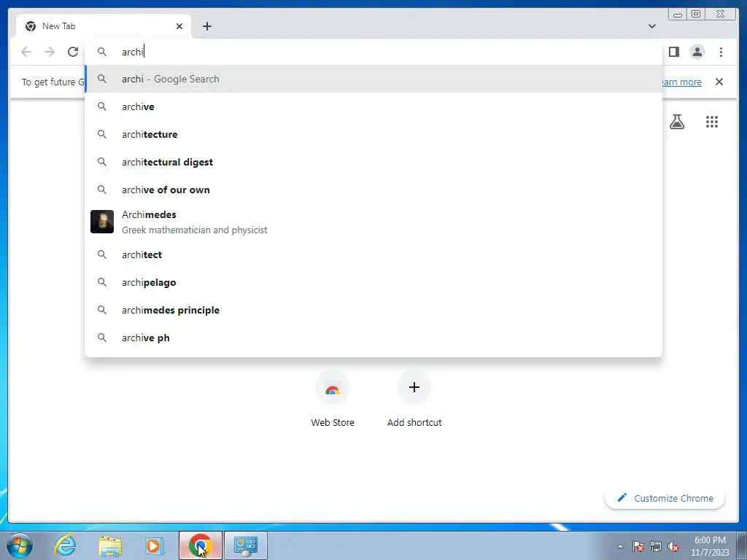
Task: Open the muted volume speaker icon
Action: pos(673,547)
